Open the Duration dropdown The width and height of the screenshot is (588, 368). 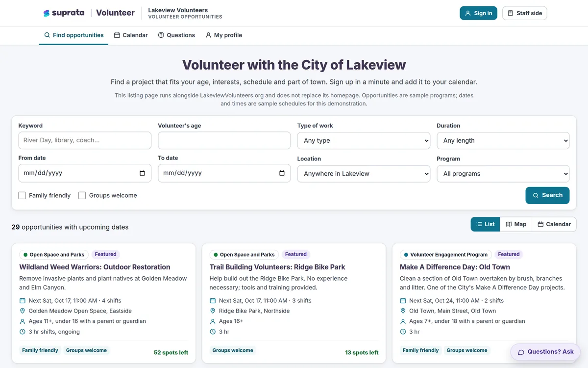503,141
